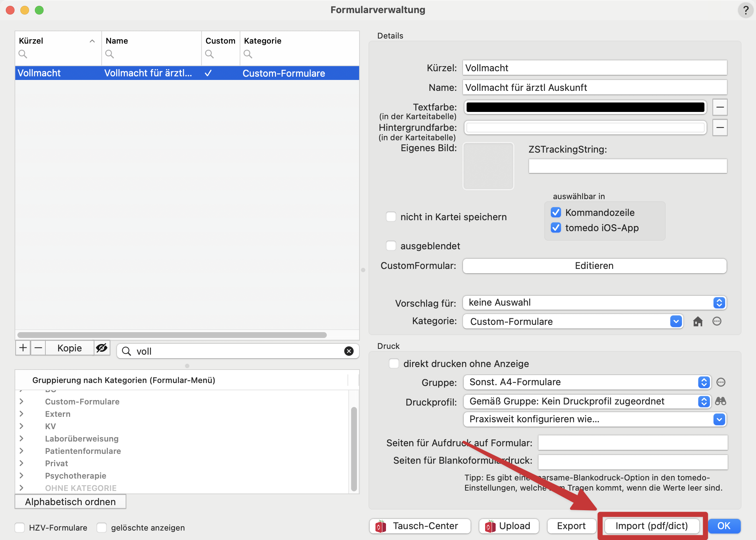Clear the voll search field
Viewport: 756px width, 540px height.
pos(349,351)
